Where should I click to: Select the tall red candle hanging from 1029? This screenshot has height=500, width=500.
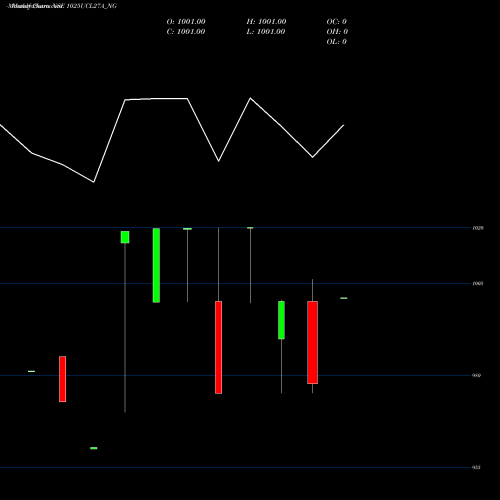219,347
